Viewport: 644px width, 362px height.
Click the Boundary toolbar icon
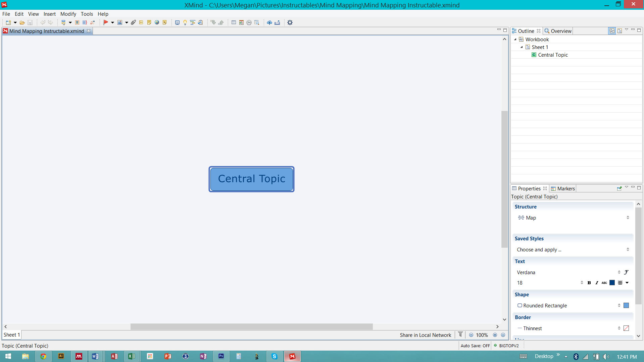pyautogui.click(x=77, y=22)
